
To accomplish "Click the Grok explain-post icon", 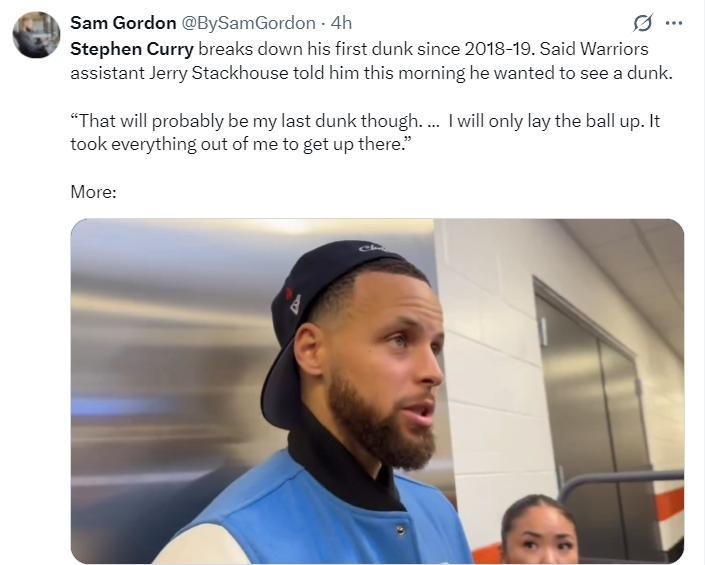I will point(642,23).
